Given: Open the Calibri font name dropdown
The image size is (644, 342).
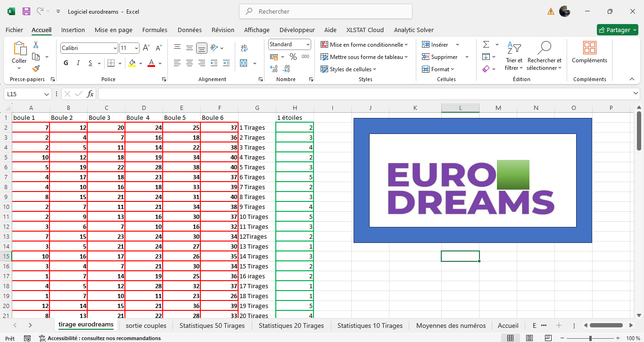Looking at the screenshot, I should (115, 48).
